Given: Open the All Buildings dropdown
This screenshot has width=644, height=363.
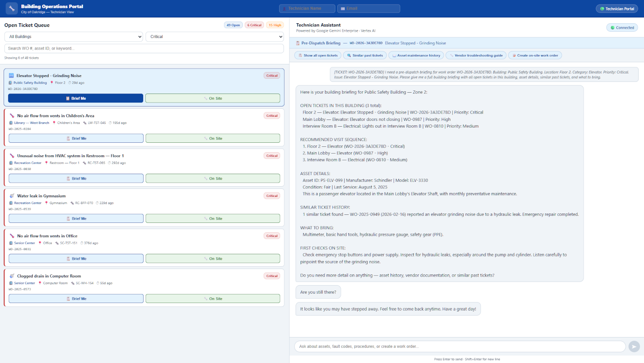Looking at the screenshot, I should [x=74, y=37].
